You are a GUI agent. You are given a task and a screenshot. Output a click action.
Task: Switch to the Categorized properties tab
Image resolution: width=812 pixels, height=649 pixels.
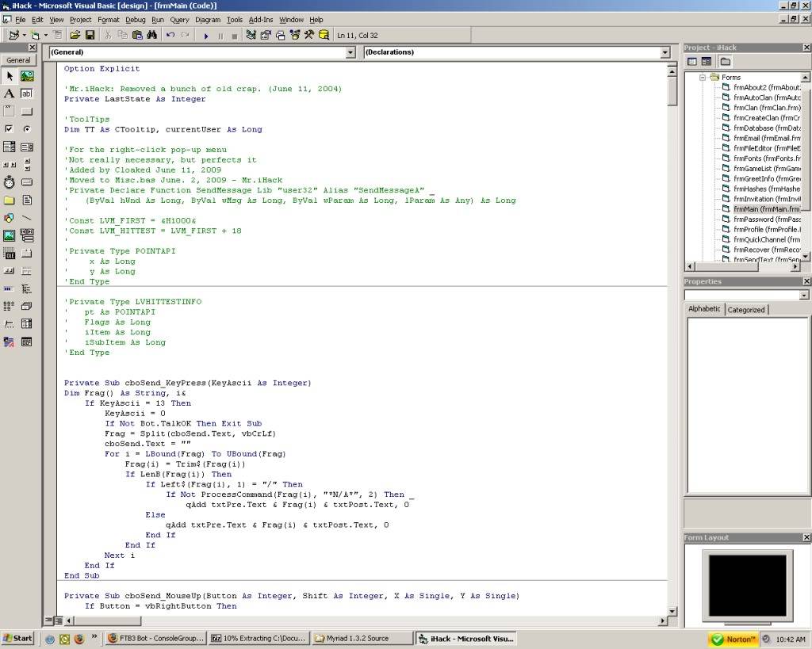(745, 310)
